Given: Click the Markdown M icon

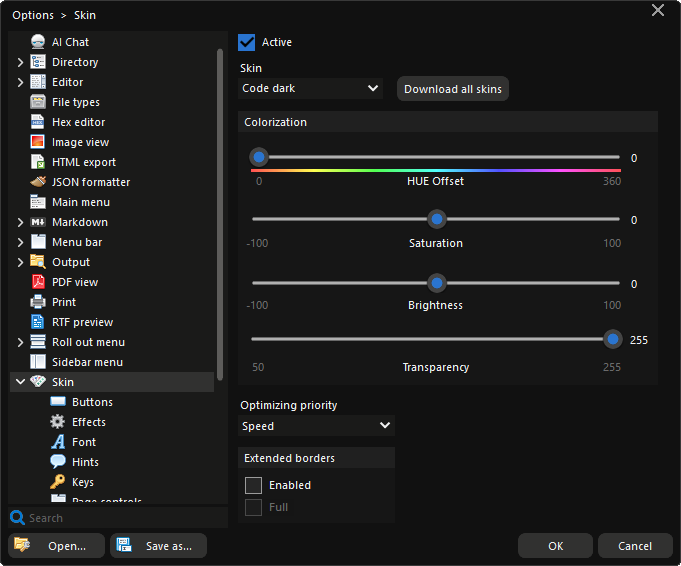Looking at the screenshot, I should 38,222.
